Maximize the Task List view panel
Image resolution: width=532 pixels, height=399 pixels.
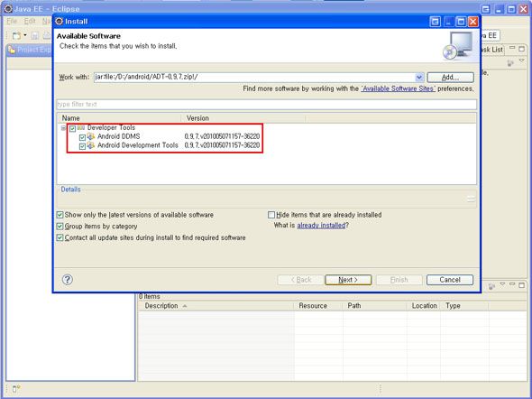click(521, 49)
